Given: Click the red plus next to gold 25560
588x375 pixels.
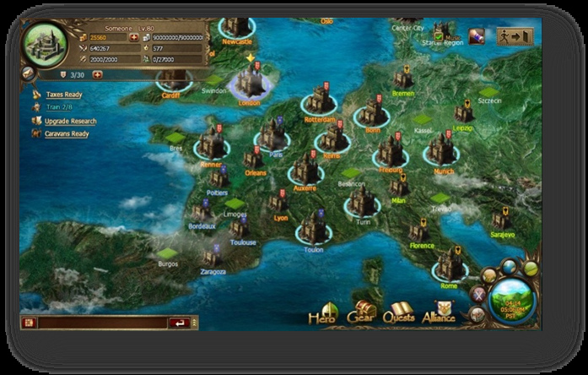Looking at the screenshot, I should (133, 37).
